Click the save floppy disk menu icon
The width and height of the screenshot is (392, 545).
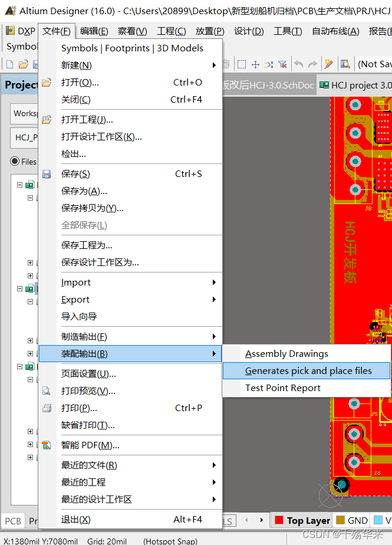pyautogui.click(x=47, y=174)
